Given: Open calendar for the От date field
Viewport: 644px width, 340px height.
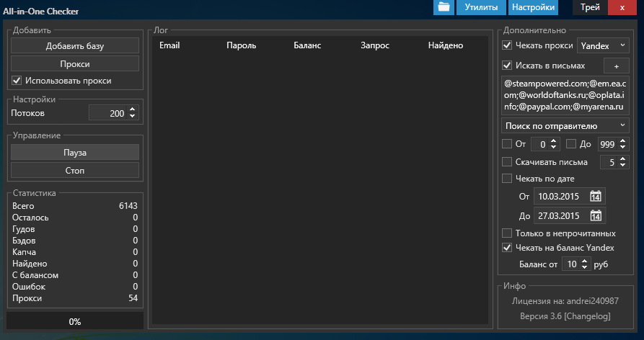Looking at the screenshot, I should tap(596, 197).
